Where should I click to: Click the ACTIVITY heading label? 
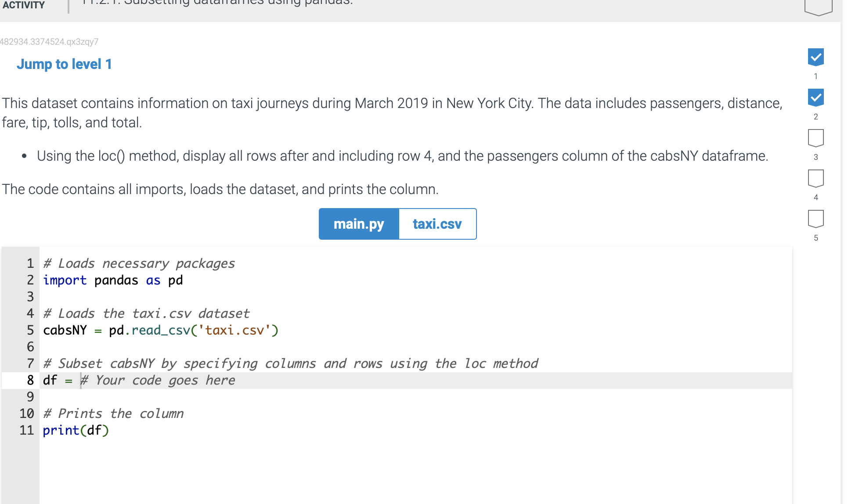pos(23,5)
